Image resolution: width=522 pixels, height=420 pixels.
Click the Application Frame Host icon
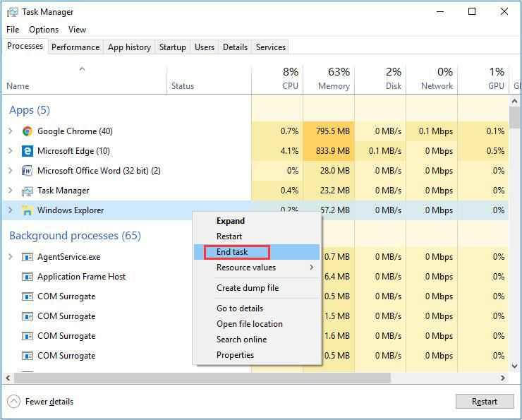click(28, 277)
